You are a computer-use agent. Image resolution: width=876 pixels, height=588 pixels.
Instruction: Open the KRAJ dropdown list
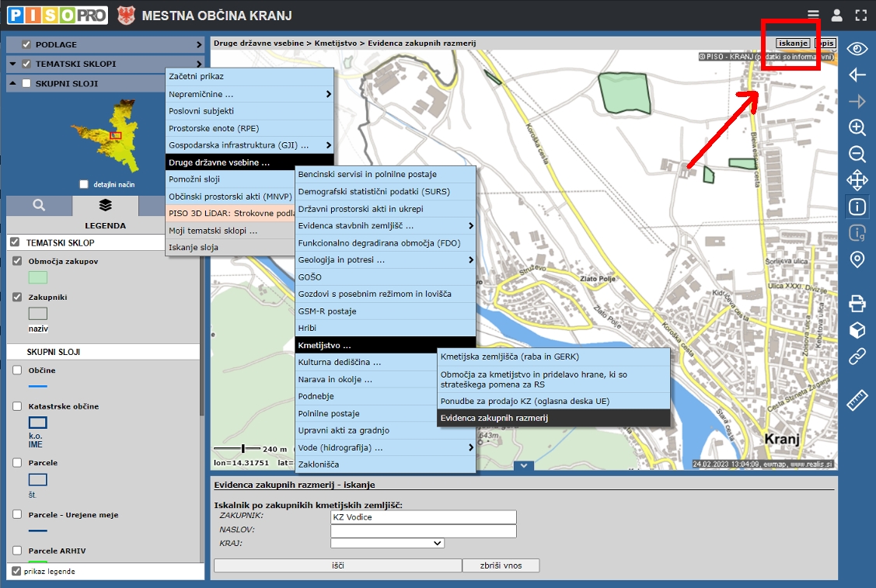pos(387,544)
